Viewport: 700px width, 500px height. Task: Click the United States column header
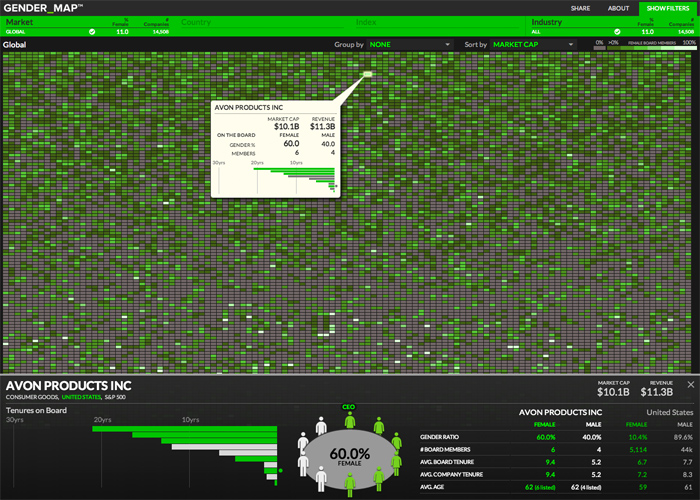point(670,412)
